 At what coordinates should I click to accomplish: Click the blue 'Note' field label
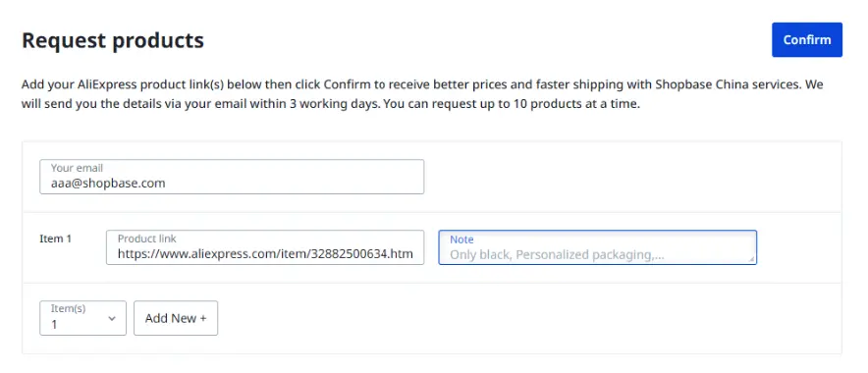(461, 240)
